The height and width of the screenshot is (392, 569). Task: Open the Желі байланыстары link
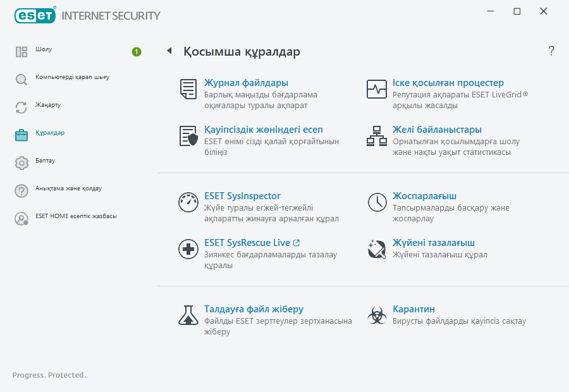tap(437, 130)
